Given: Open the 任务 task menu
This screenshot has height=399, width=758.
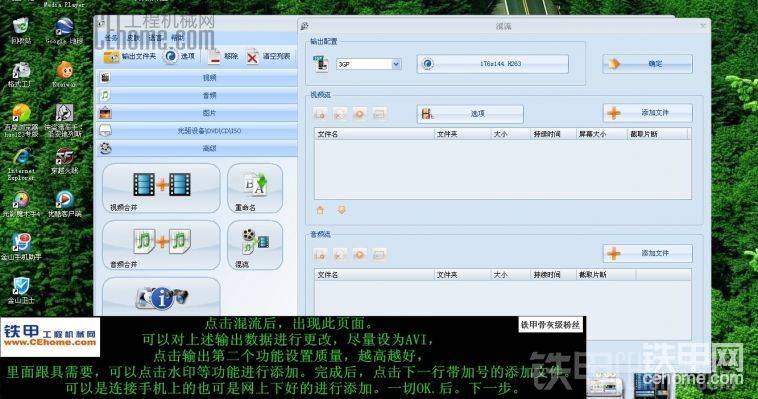Looking at the screenshot, I should click(x=111, y=37).
